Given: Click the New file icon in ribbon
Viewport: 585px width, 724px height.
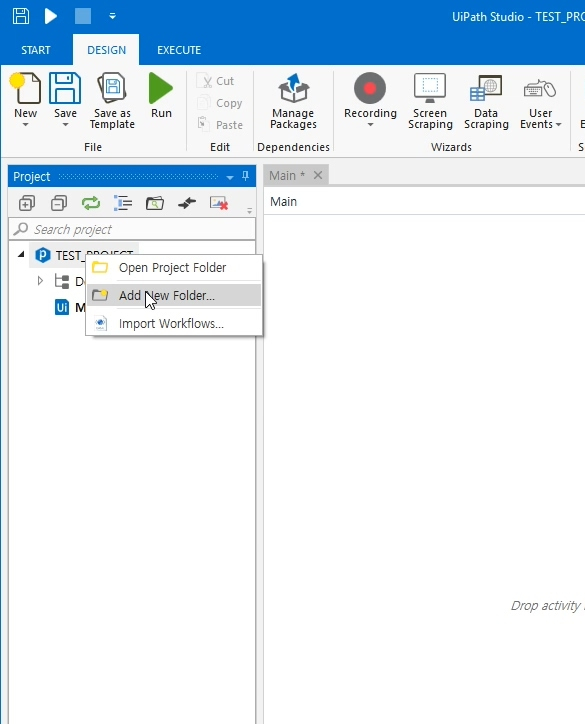Looking at the screenshot, I should click(25, 88).
